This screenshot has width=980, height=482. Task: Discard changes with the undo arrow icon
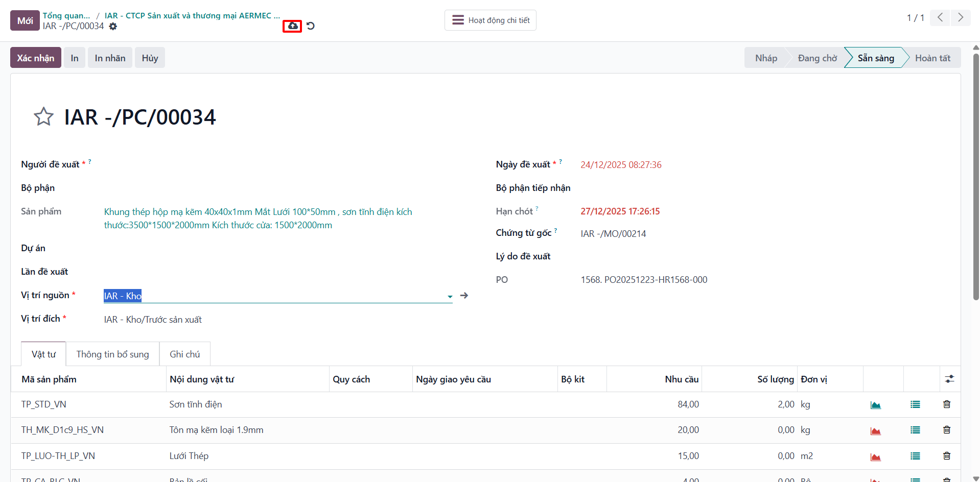point(311,26)
